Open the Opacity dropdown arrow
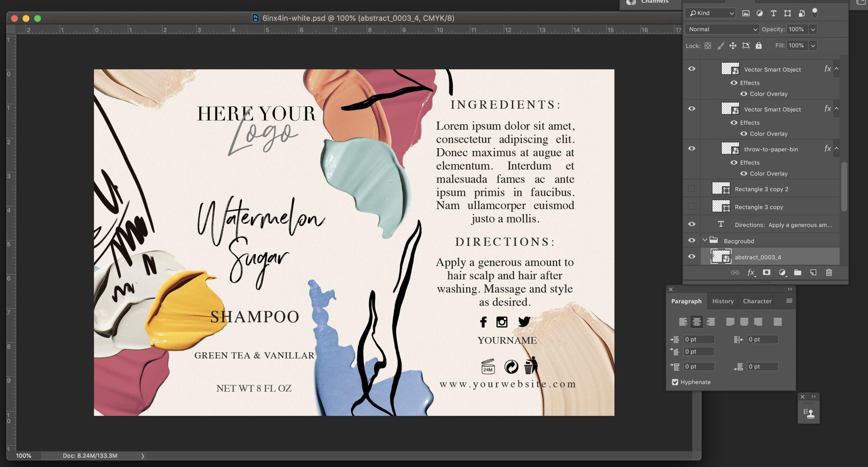Viewport: 868px width, 467px height. (813, 29)
